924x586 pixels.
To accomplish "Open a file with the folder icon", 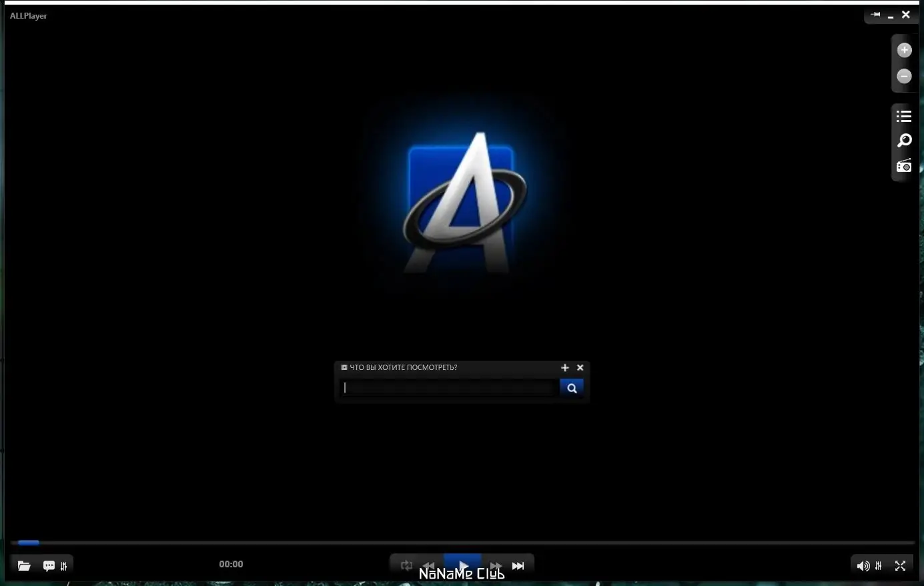I will point(24,566).
